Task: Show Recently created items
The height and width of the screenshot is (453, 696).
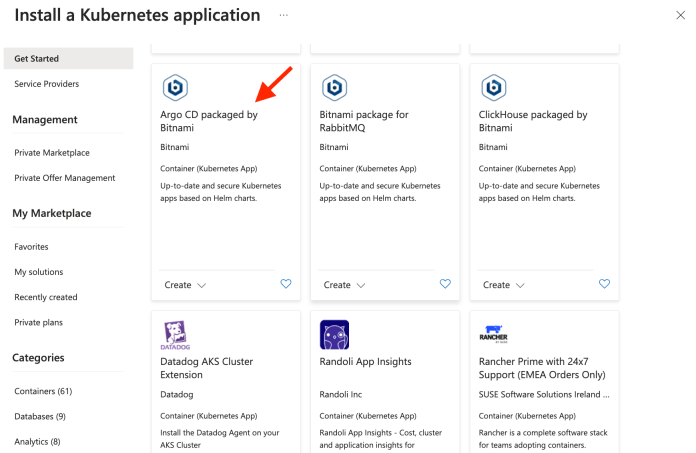Action: pyautogui.click(x=46, y=297)
